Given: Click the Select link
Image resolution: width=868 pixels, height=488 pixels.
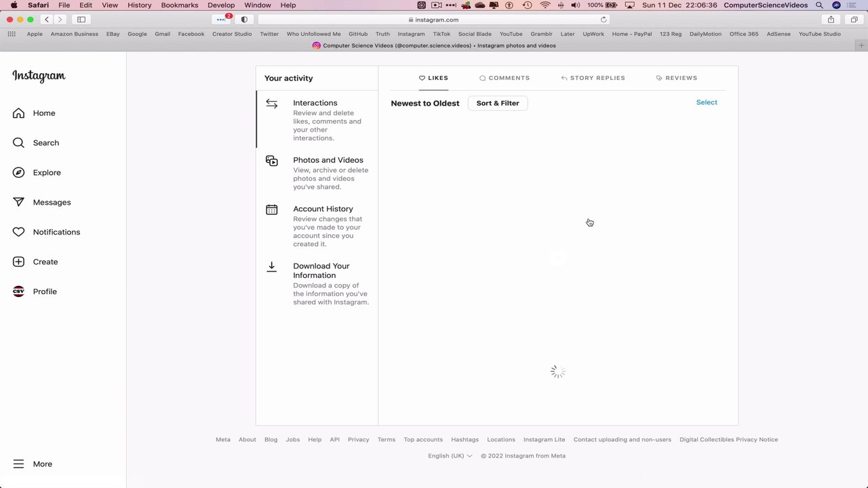Looking at the screenshot, I should (x=707, y=102).
